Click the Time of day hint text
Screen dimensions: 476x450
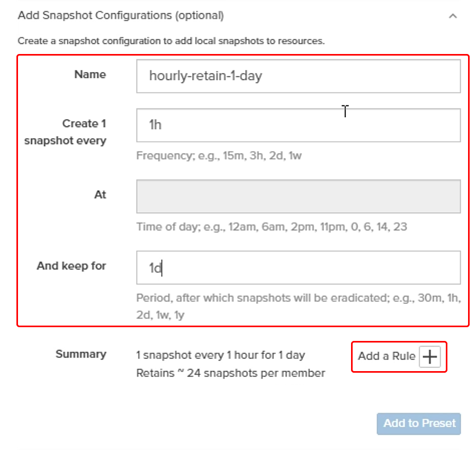pyautogui.click(x=272, y=227)
